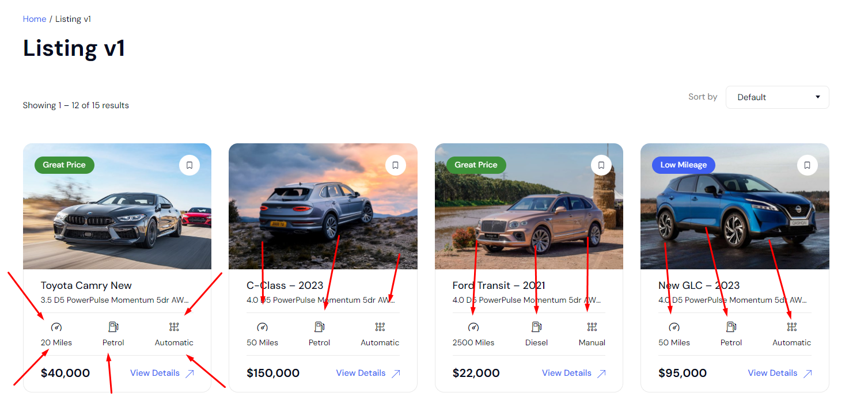
Task: Go to Home in the breadcrumb
Action: pyautogui.click(x=35, y=19)
